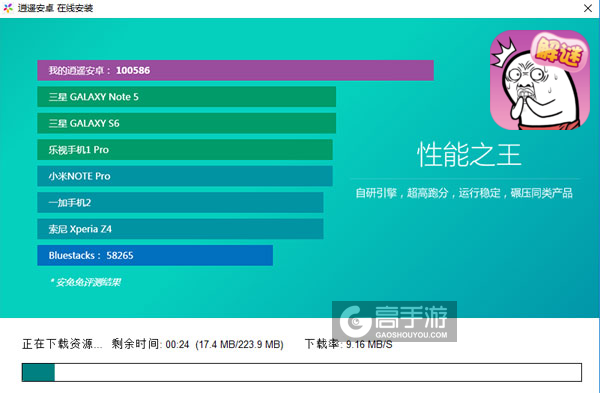Click the 逍遥安卓 logo icon in title bar

(8, 8)
